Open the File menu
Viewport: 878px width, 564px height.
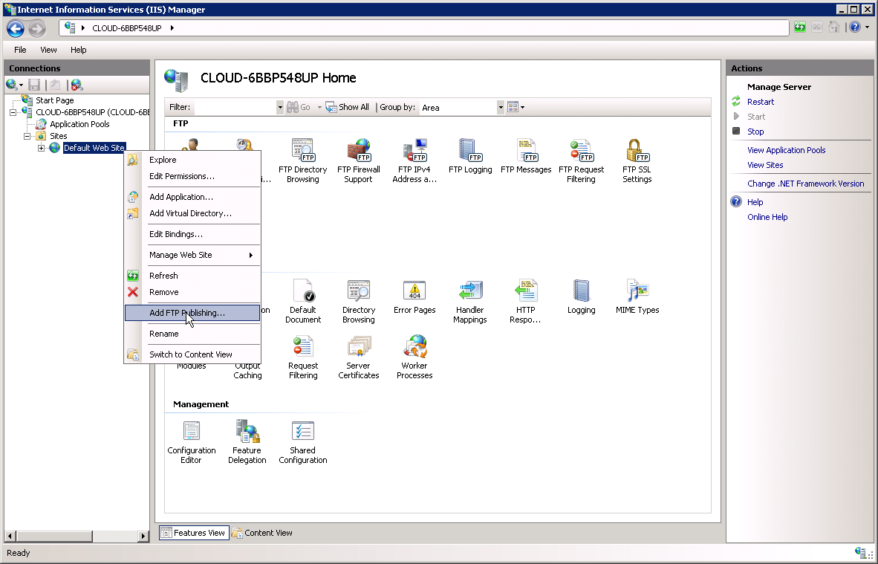point(20,50)
